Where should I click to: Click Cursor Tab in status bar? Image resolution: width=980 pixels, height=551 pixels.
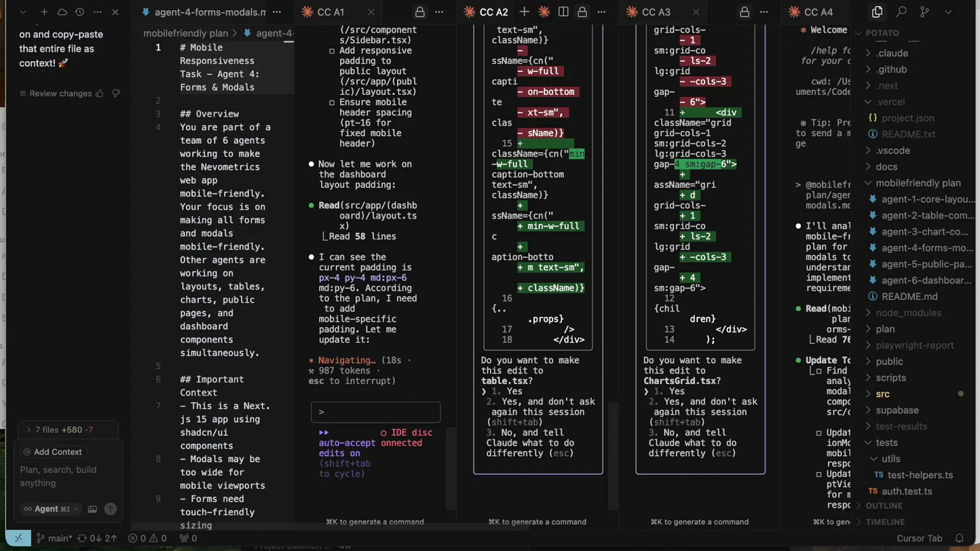919,538
